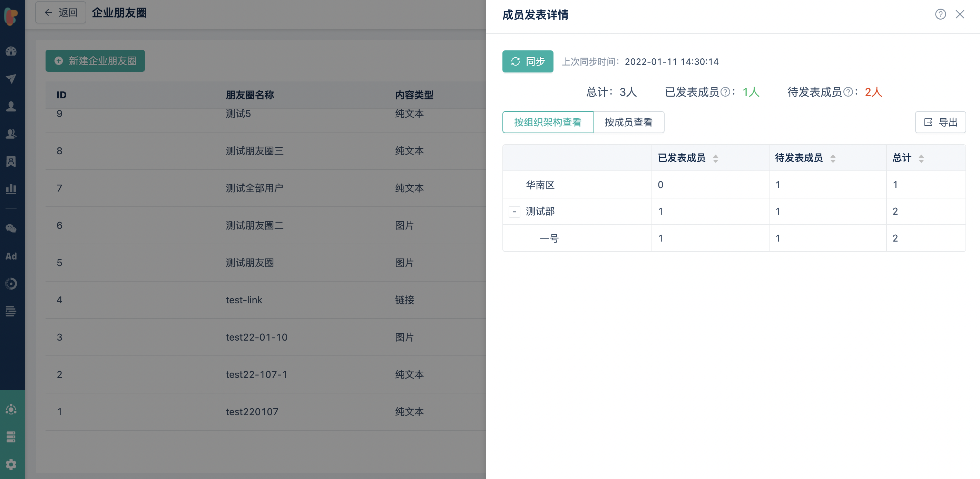Image resolution: width=980 pixels, height=479 pixels.
Task: Click the 测试5 row name
Action: [x=238, y=114]
